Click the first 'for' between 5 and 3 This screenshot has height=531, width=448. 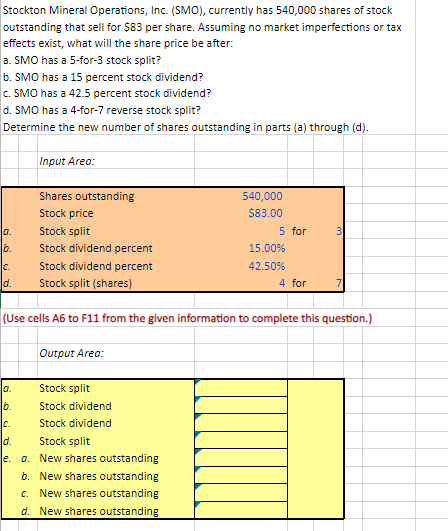[299, 231]
